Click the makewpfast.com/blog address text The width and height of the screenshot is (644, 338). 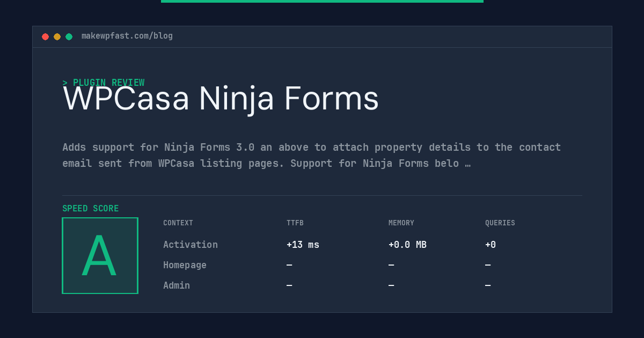click(x=127, y=36)
